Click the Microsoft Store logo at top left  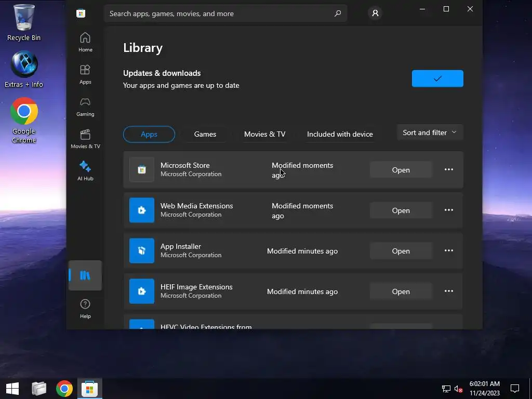[x=81, y=14]
